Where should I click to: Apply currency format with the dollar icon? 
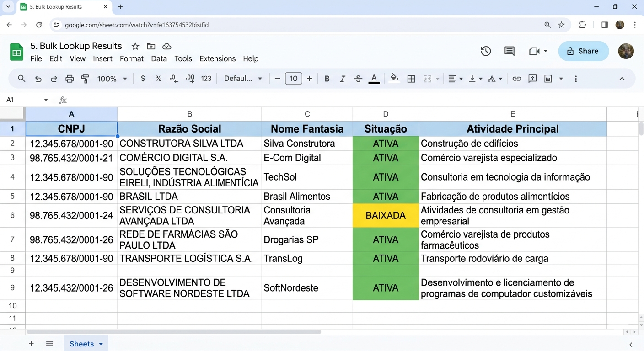142,78
